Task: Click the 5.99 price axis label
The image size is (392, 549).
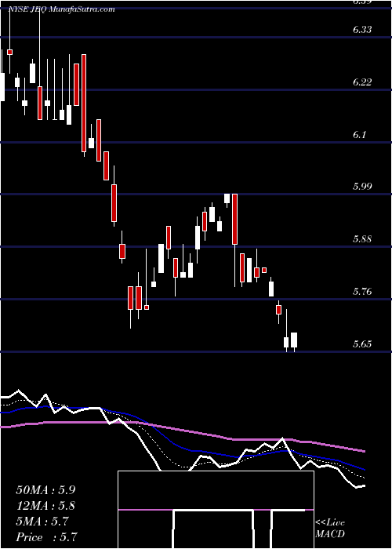Action: 362,187
